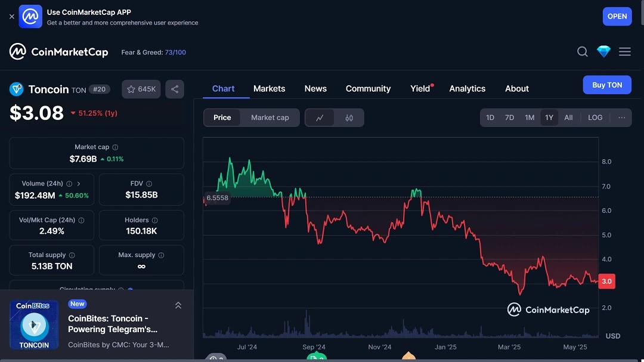Click Market cap info icon
Screen dimensions: 644x362
point(116,147)
